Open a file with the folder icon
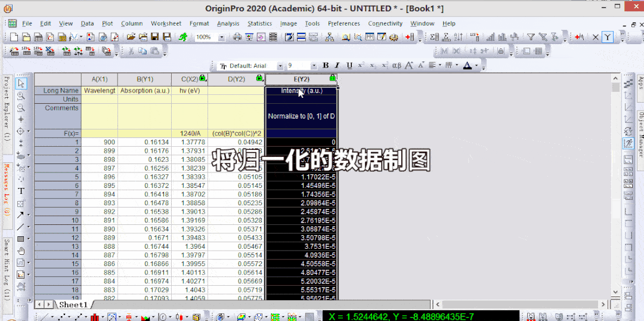 pyautogui.click(x=131, y=38)
